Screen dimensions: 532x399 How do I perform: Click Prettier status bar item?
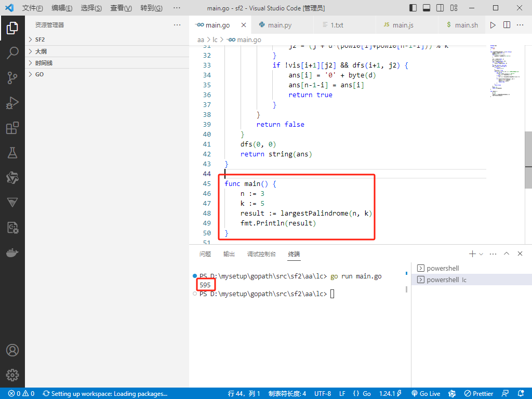coord(478,394)
